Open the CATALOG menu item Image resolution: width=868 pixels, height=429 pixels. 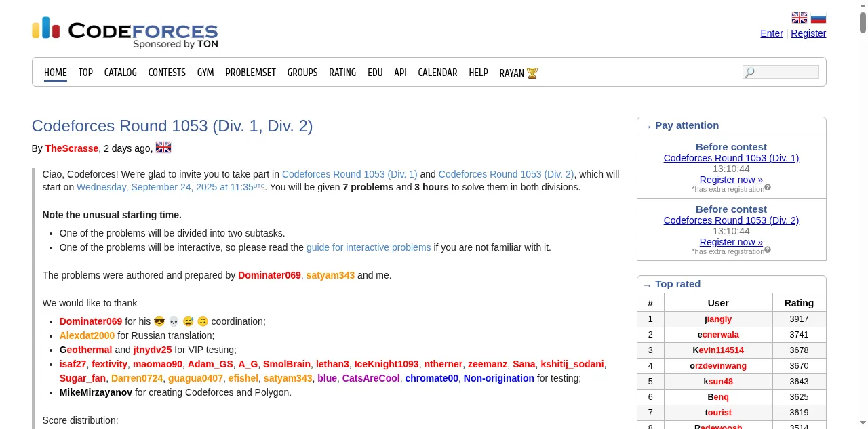click(121, 73)
